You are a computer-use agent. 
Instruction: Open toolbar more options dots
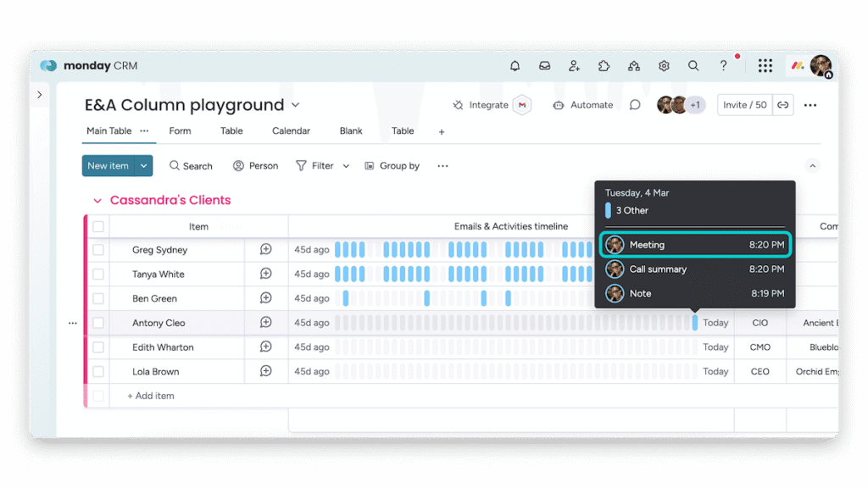pos(442,166)
